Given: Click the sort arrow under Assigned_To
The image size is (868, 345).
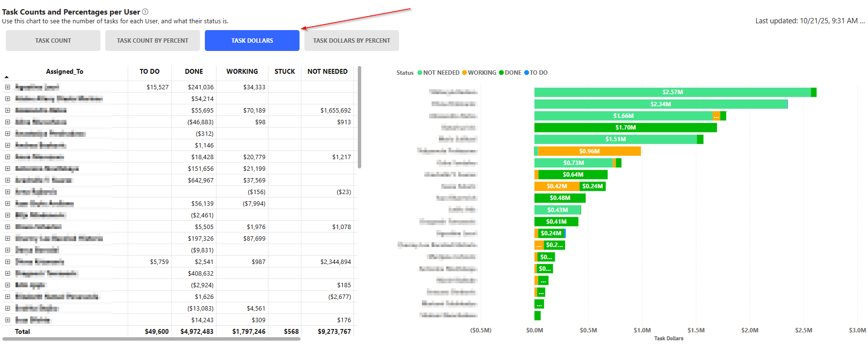Looking at the screenshot, I should [x=7, y=77].
